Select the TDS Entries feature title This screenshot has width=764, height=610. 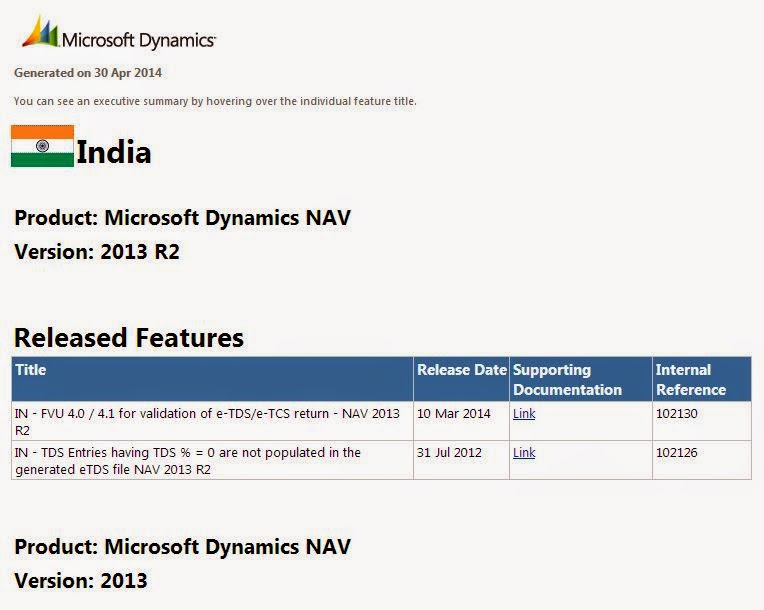pyautogui.click(x=188, y=461)
